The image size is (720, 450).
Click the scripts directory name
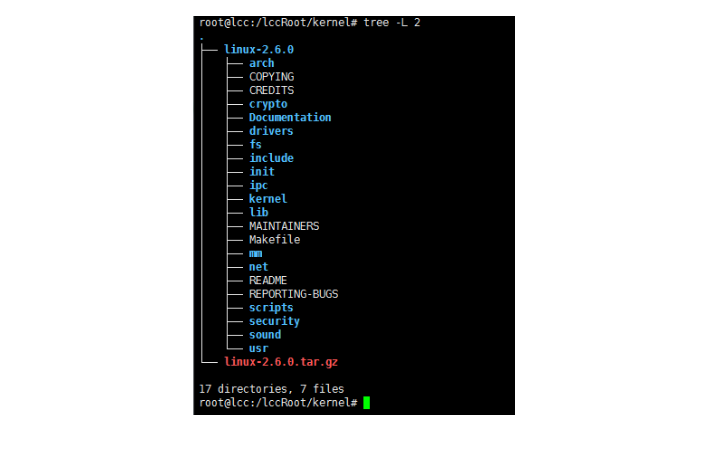(x=271, y=308)
